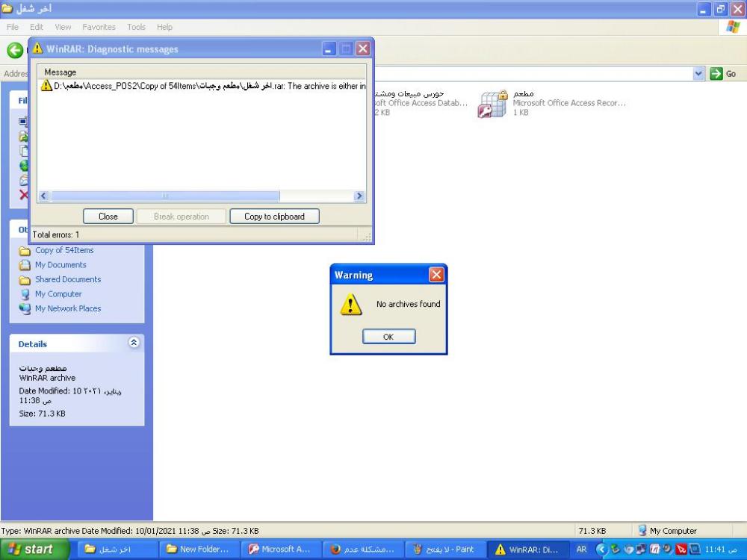
Task: Open My Network Places link
Action: coord(68,308)
